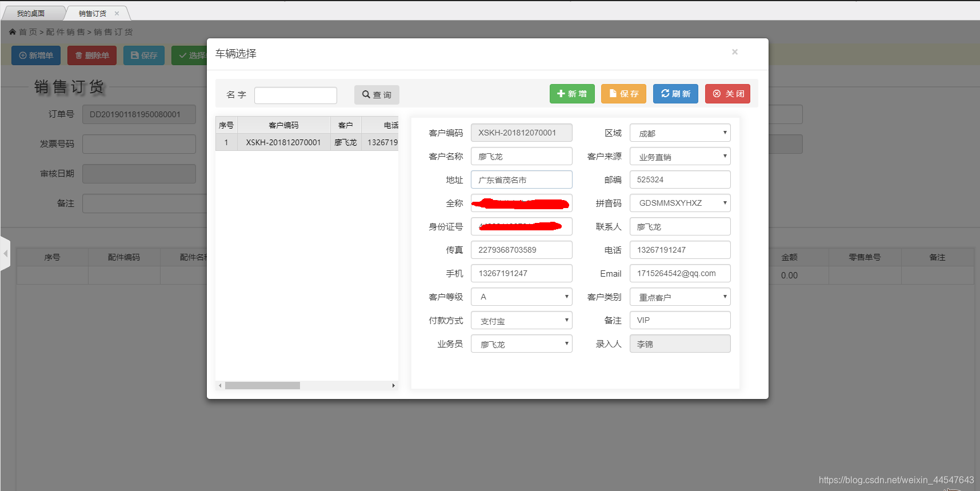
Task: Click the left arrow of list scrollbar
Action: pos(220,386)
